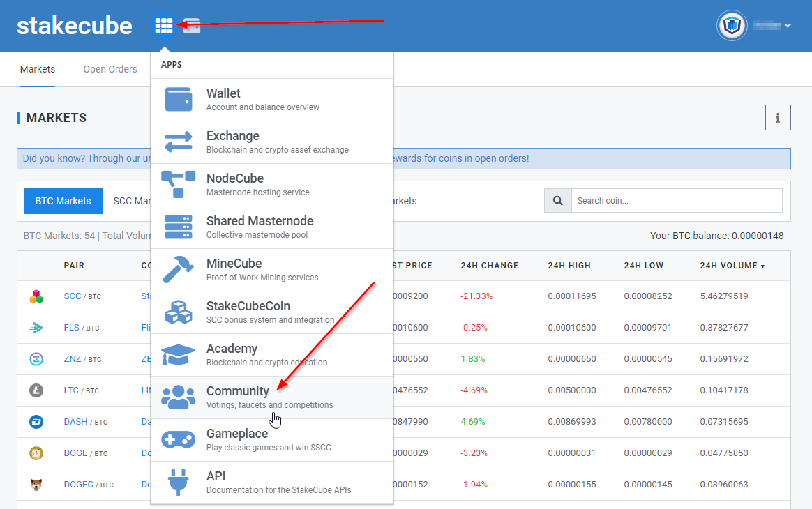Select Shared Masternode menu entry
812x509 pixels.
click(272, 227)
